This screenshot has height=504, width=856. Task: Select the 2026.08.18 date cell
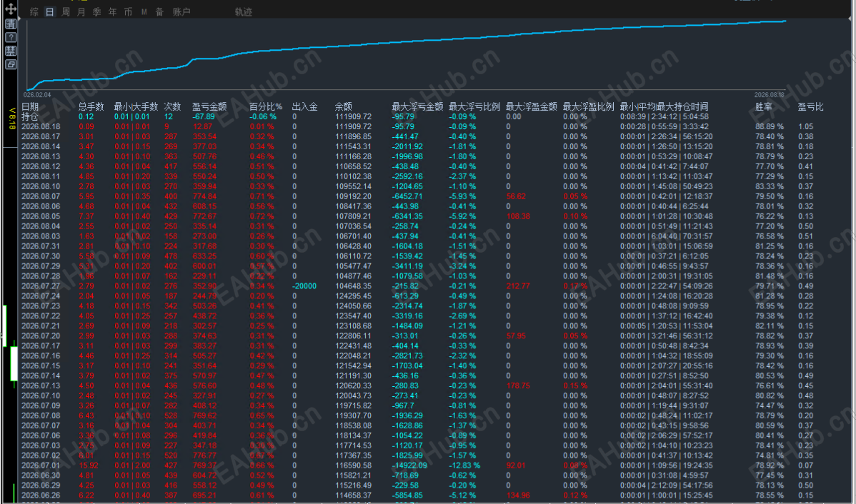click(x=40, y=126)
